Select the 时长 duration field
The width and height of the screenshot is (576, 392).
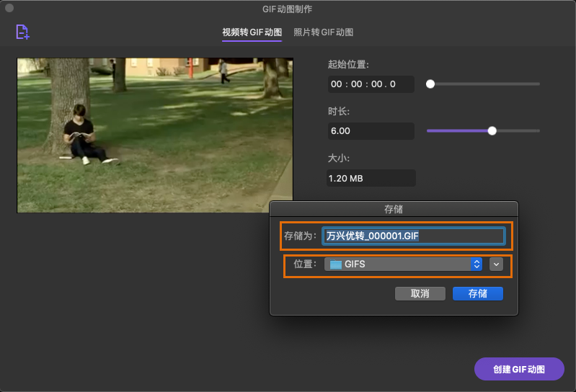point(371,131)
